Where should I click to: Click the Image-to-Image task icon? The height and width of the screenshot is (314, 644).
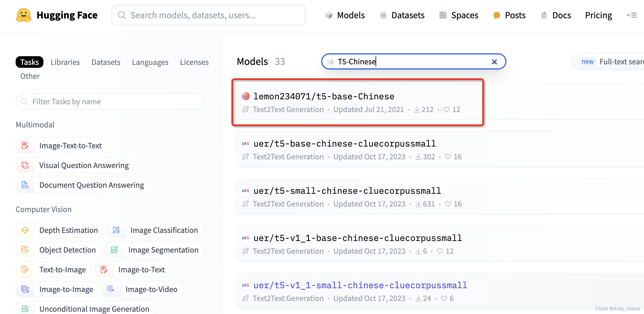coord(25,289)
